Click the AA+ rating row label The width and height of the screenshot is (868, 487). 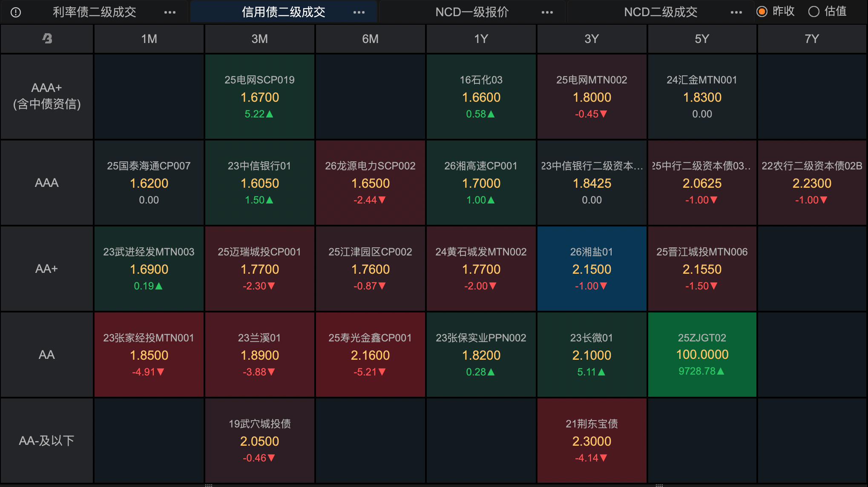coord(46,269)
